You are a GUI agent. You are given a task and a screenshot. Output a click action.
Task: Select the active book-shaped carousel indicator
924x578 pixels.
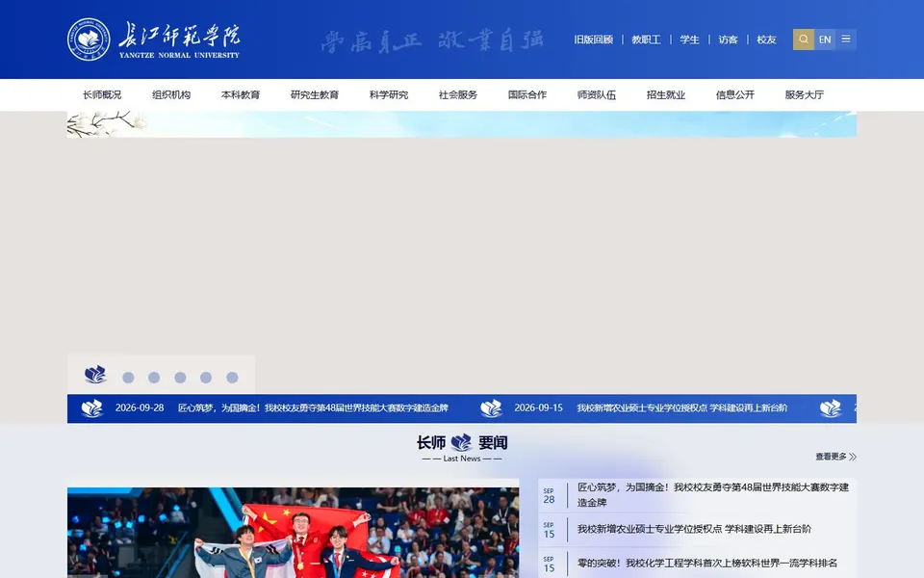point(95,375)
